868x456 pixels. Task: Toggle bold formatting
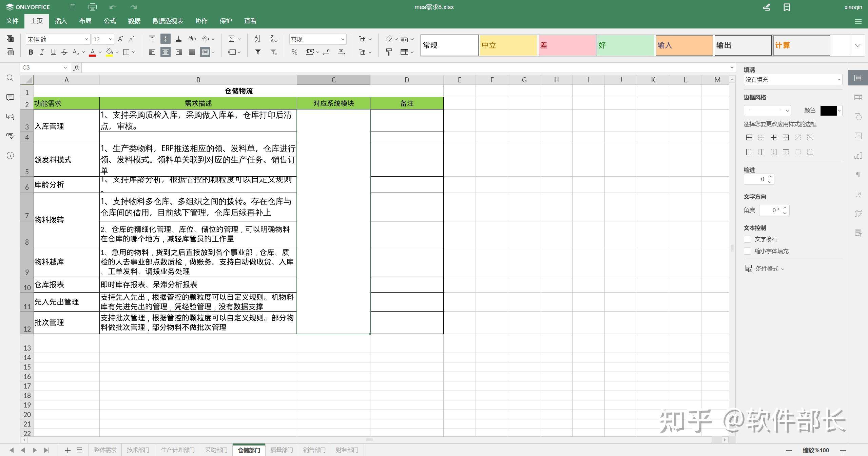coord(31,52)
